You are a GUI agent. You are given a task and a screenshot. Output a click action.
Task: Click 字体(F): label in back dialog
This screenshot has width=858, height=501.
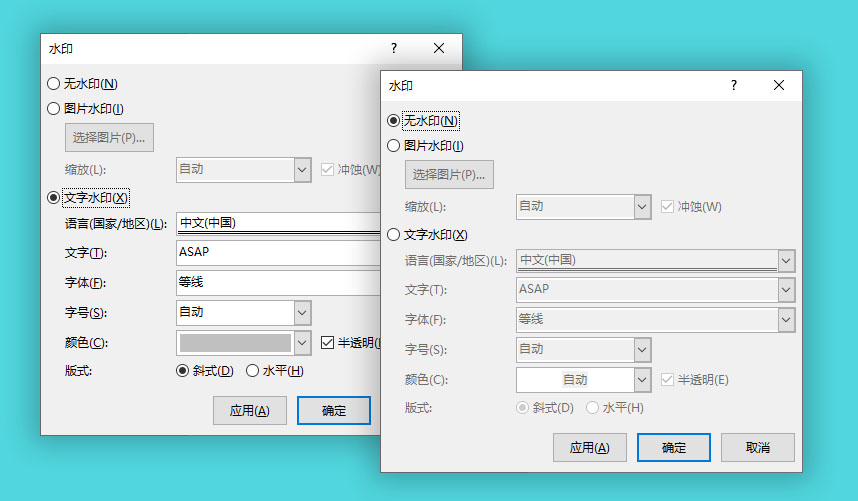(x=85, y=283)
